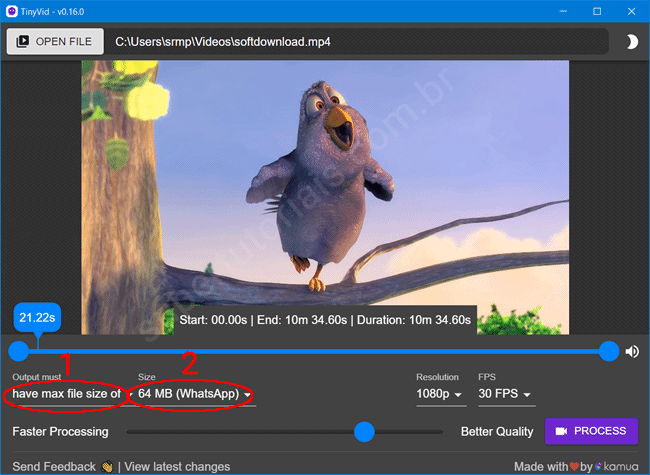Mute audio using the speaker icon
The width and height of the screenshot is (650, 475).
(632, 351)
